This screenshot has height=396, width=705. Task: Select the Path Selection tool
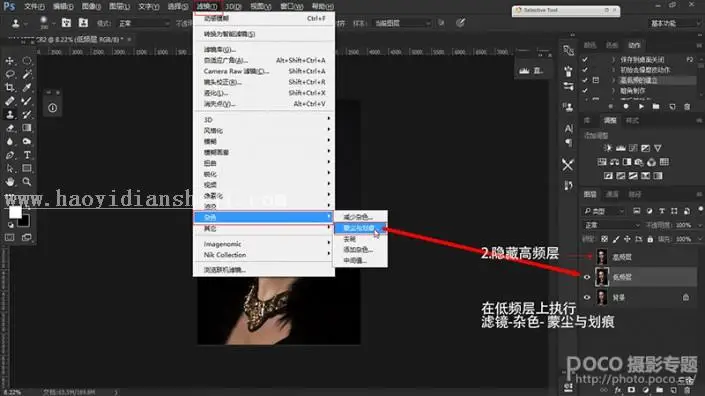[10, 168]
